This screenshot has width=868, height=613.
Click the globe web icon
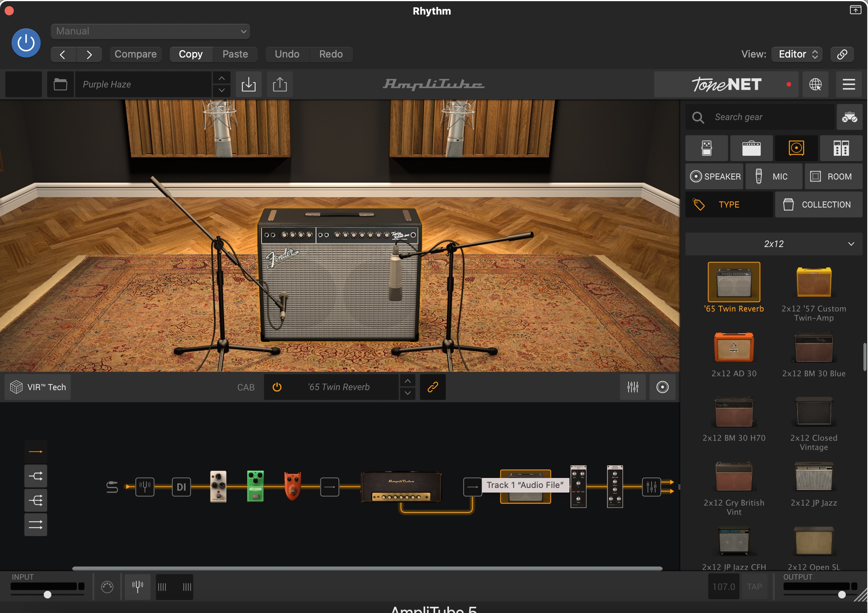[815, 84]
